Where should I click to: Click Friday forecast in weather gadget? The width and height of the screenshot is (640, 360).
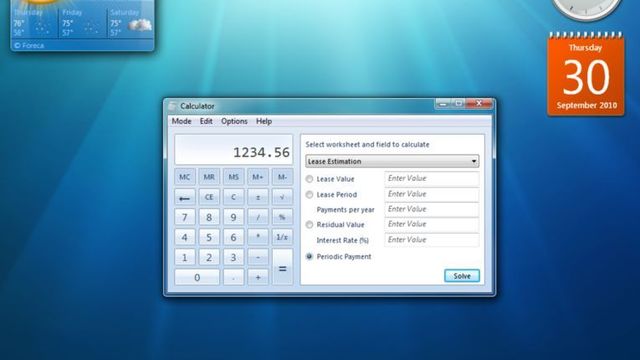click(83, 23)
